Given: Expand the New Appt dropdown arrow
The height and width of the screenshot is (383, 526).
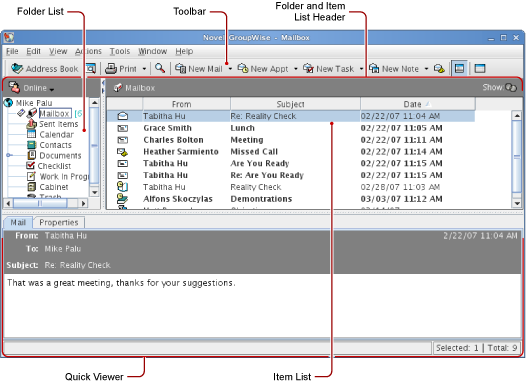Looking at the screenshot, I should pyautogui.click(x=296, y=69).
